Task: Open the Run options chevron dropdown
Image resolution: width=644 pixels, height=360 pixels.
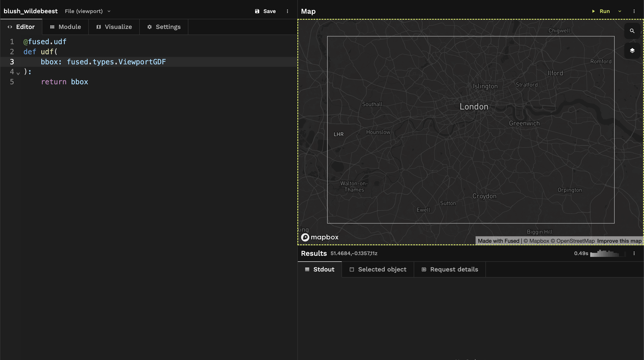Action: click(x=620, y=11)
